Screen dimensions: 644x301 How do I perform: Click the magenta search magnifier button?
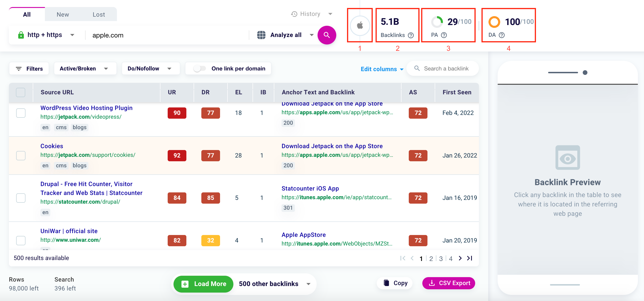tap(326, 35)
